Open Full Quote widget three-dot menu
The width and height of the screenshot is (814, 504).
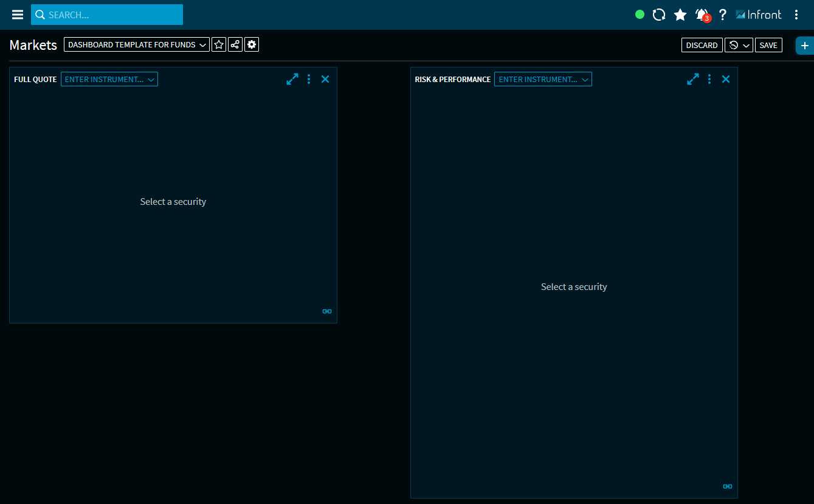click(309, 79)
